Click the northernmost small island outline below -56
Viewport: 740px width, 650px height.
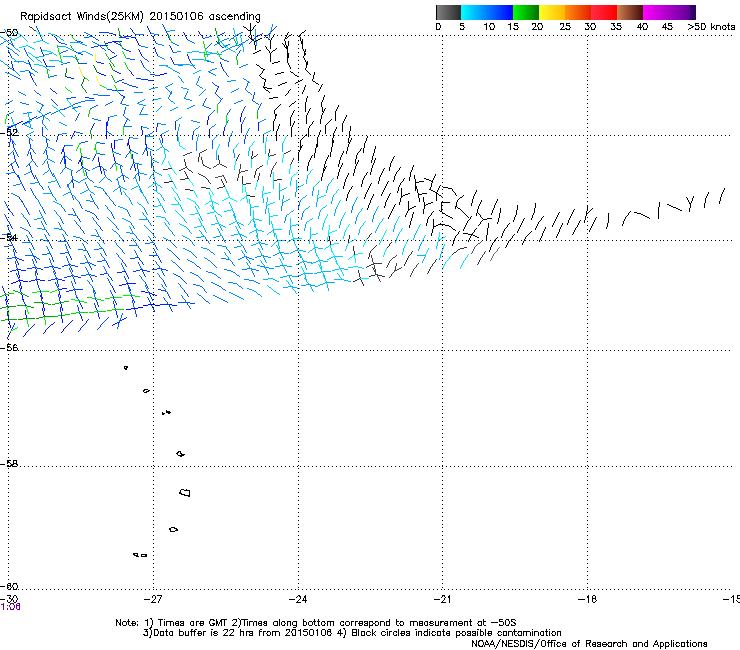pos(126,367)
